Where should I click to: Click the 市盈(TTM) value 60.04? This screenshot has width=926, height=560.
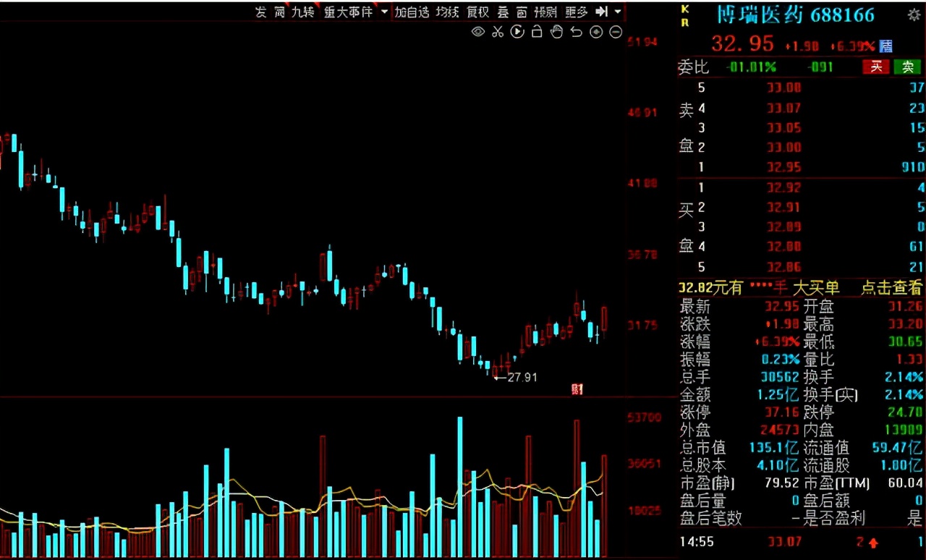click(904, 483)
